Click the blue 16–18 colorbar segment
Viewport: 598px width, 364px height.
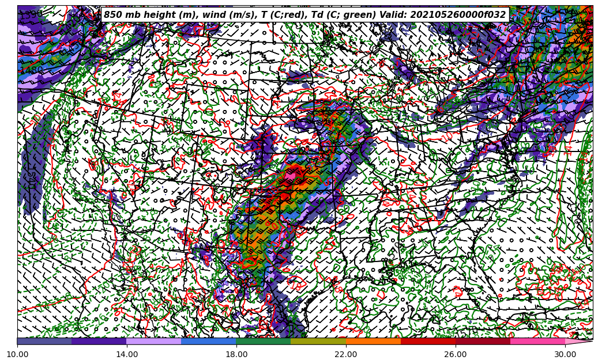209,341
